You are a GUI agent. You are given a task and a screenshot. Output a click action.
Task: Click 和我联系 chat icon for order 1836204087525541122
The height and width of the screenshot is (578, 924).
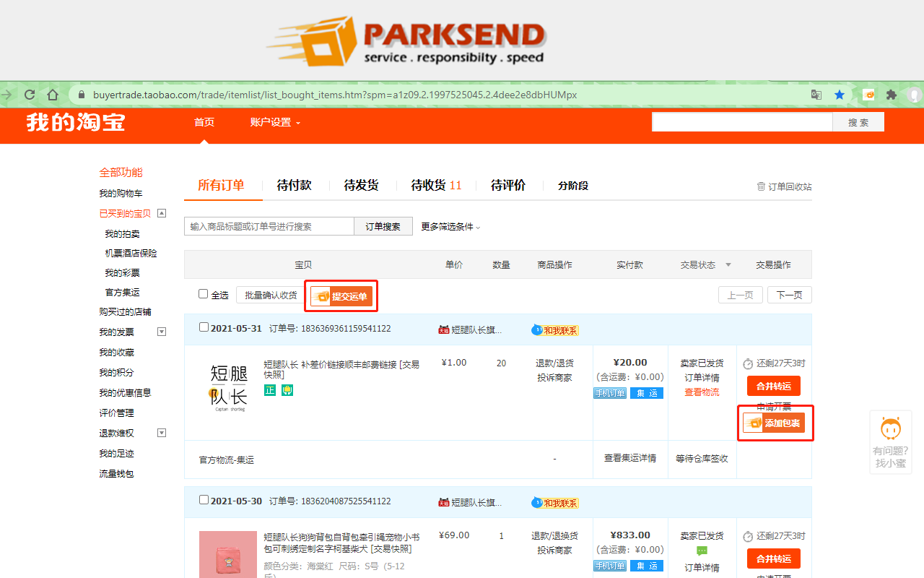(x=555, y=502)
